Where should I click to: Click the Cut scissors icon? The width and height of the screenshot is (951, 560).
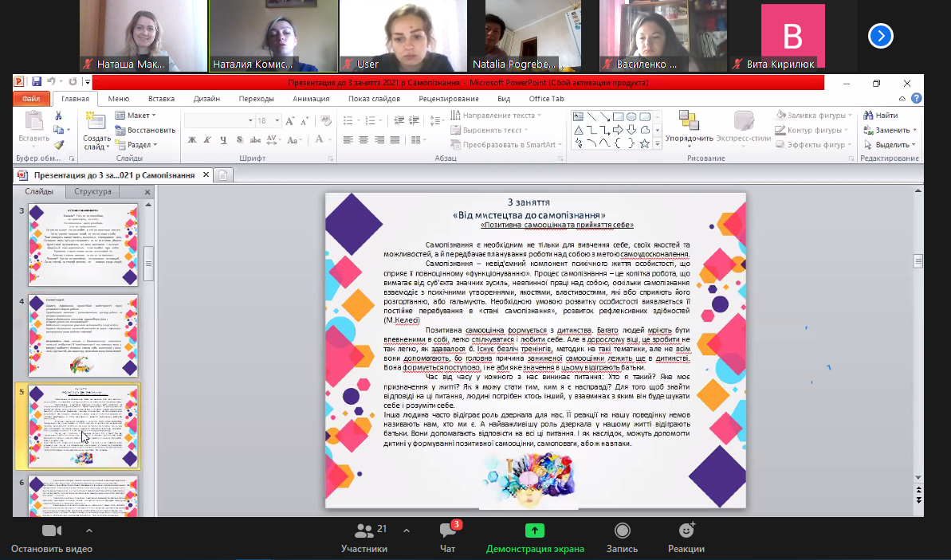click(58, 116)
